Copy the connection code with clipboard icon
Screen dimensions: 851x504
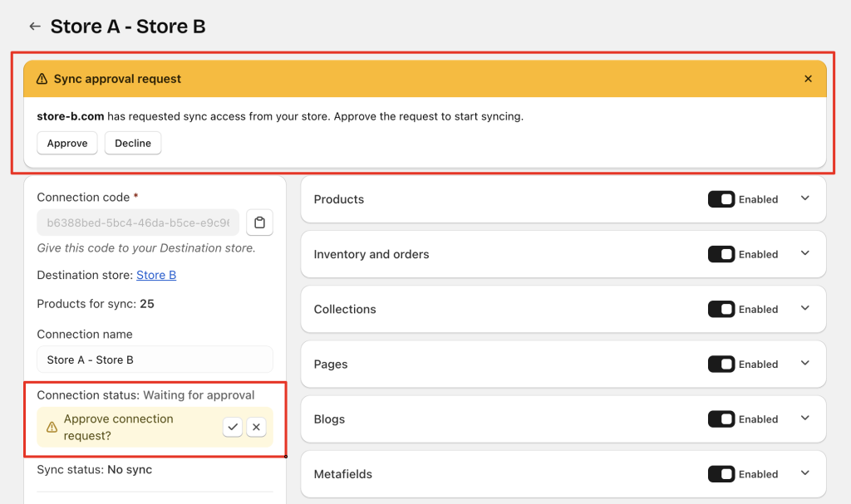coord(260,223)
